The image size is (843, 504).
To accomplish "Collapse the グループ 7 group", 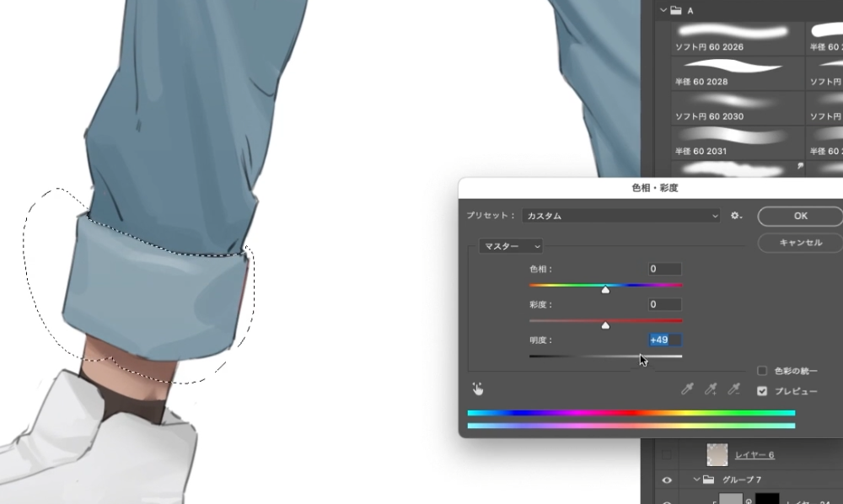I will coord(696,480).
